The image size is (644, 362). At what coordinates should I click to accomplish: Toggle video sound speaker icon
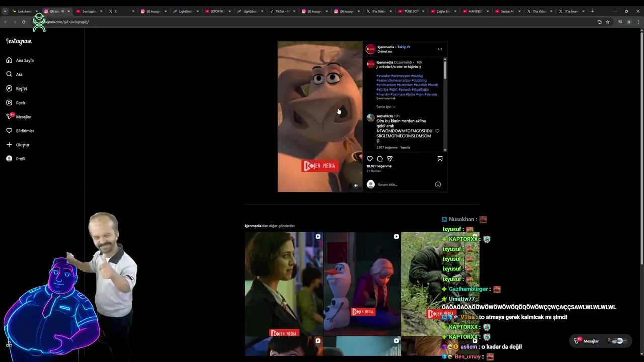click(x=356, y=185)
